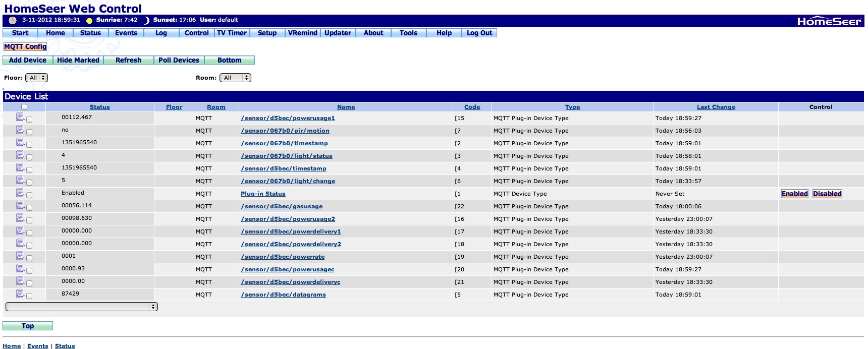Sort by Floor column header
Image resolution: width=868 pixels, height=349 pixels.
click(x=174, y=107)
